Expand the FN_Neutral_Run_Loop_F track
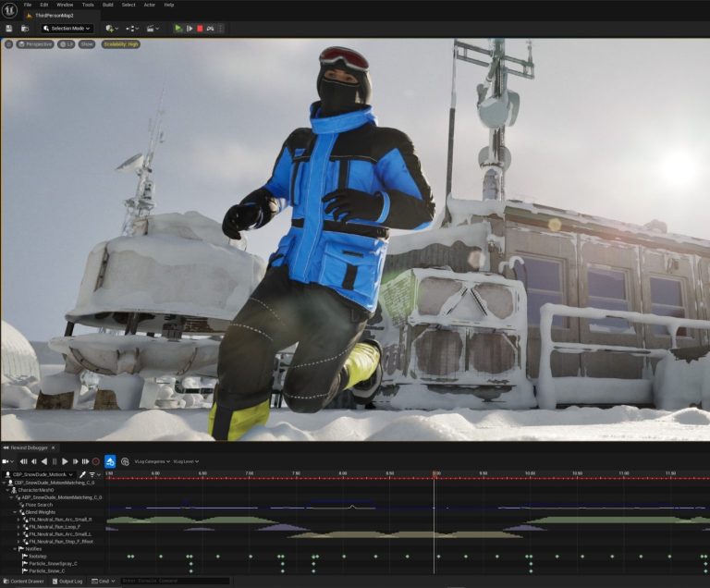Image resolution: width=710 pixels, height=588 pixels. pos(18,527)
